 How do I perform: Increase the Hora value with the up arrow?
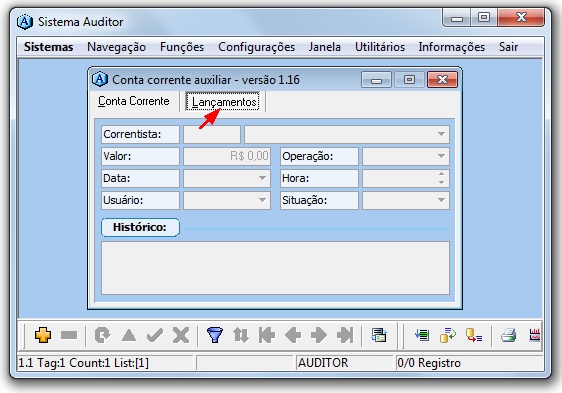coord(441,174)
